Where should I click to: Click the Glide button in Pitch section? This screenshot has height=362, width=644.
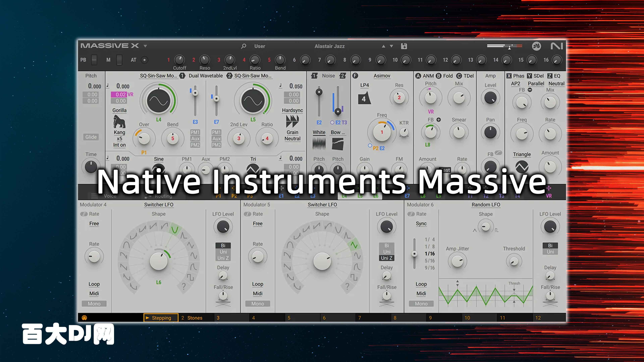point(91,137)
